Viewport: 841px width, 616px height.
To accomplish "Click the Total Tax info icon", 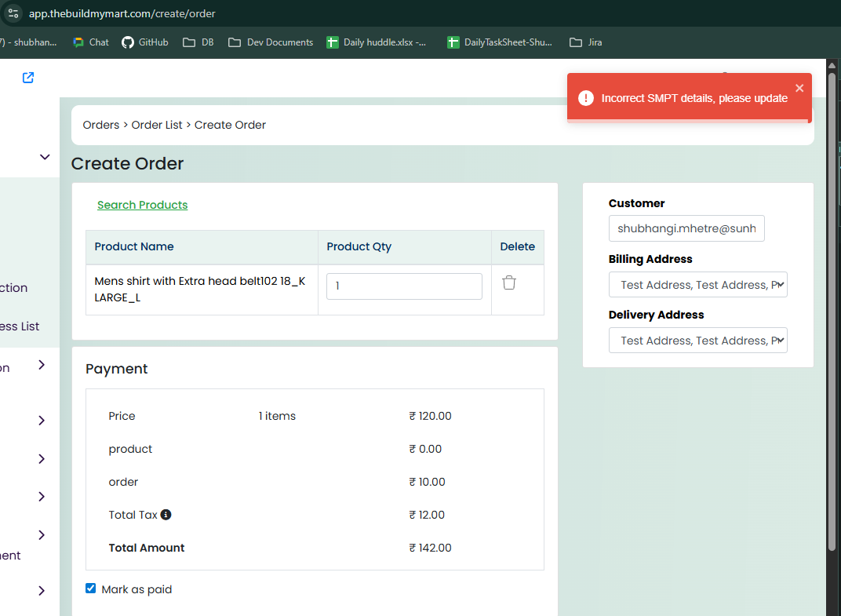I will point(166,515).
